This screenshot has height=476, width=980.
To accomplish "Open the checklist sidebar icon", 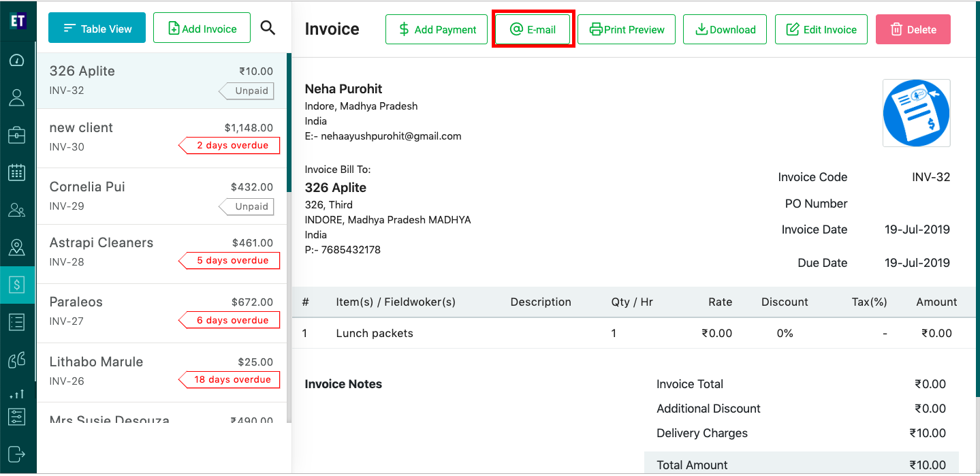I will tap(17, 322).
